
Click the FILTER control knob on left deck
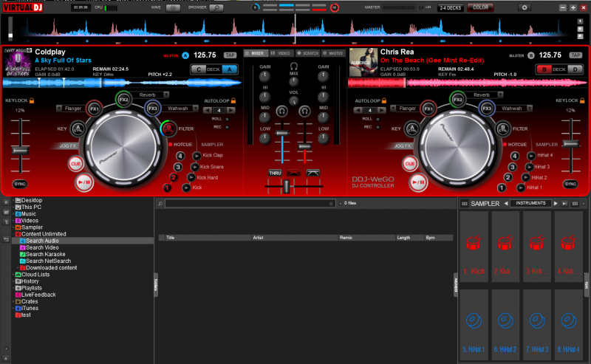(168, 128)
